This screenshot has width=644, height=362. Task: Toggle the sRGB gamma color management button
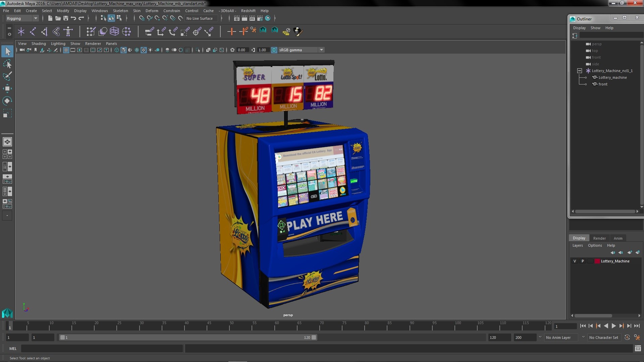pos(274,50)
